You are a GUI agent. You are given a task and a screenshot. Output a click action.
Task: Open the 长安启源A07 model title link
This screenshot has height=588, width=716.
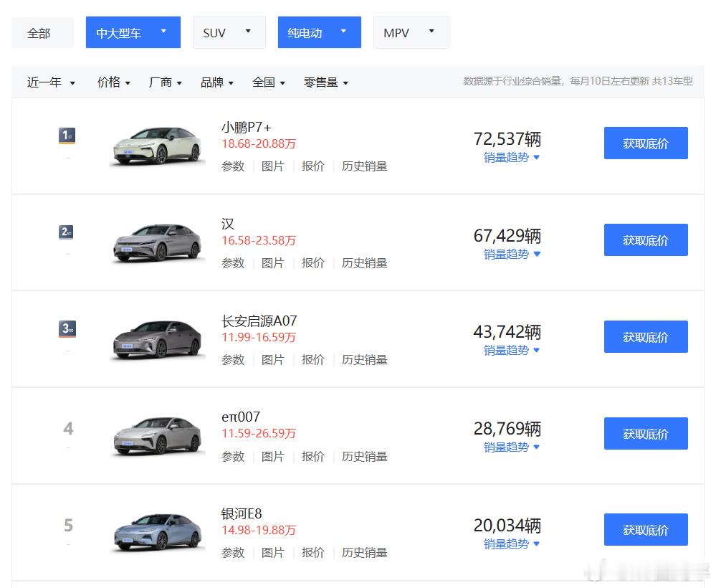coord(259,321)
